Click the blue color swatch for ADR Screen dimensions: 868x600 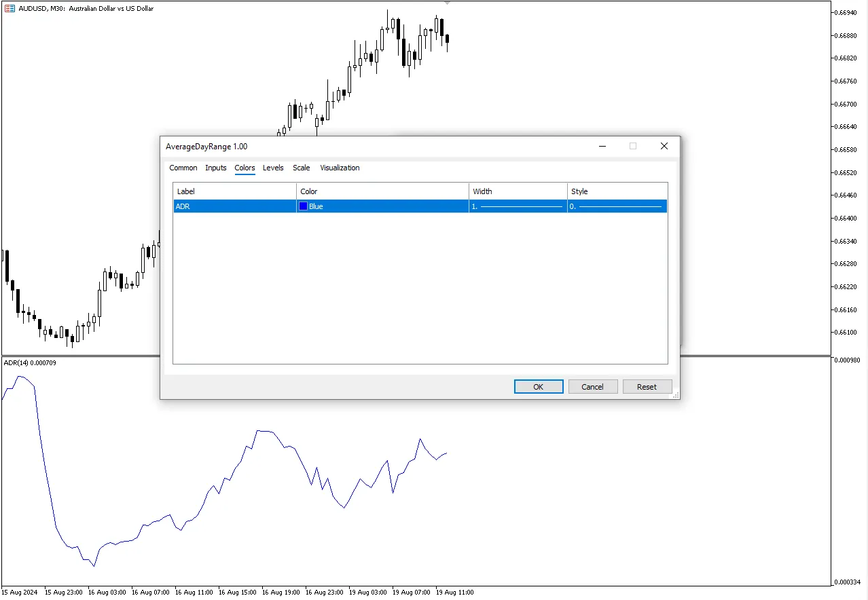tap(304, 206)
